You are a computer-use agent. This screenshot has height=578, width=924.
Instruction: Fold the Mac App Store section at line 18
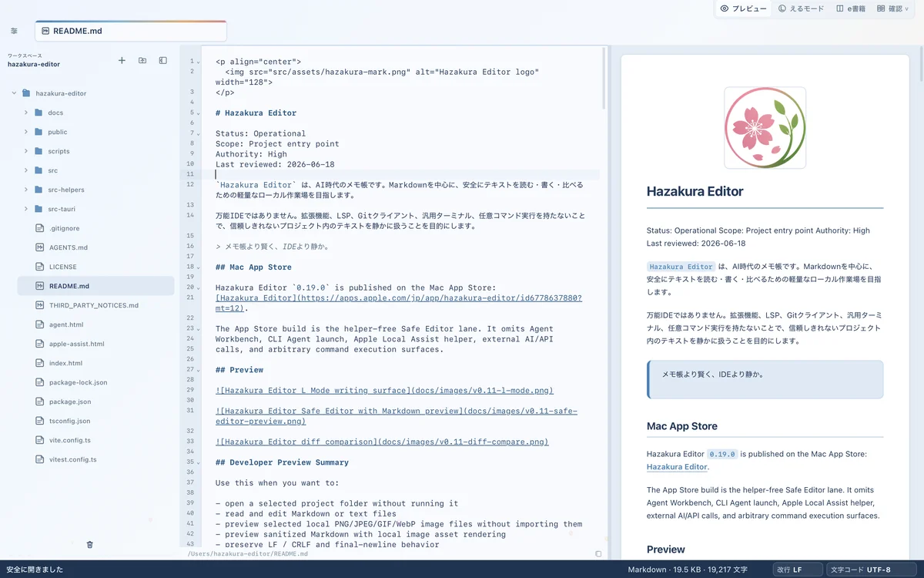click(198, 267)
